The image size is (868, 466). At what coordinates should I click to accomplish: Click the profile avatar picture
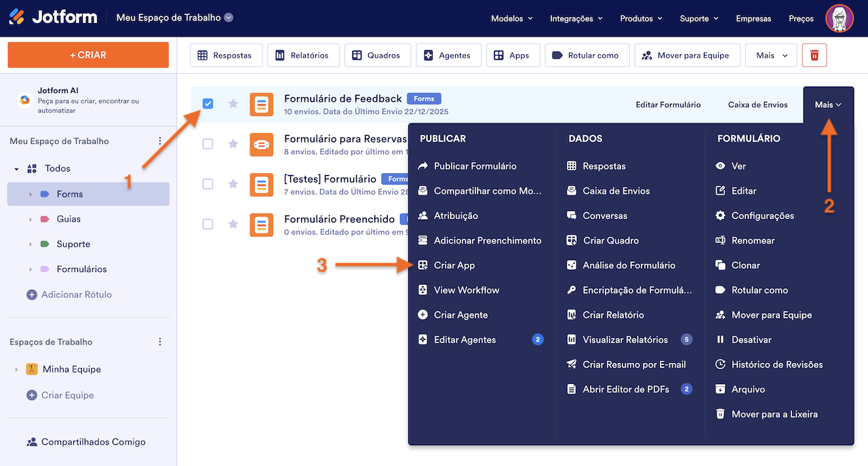(x=840, y=18)
